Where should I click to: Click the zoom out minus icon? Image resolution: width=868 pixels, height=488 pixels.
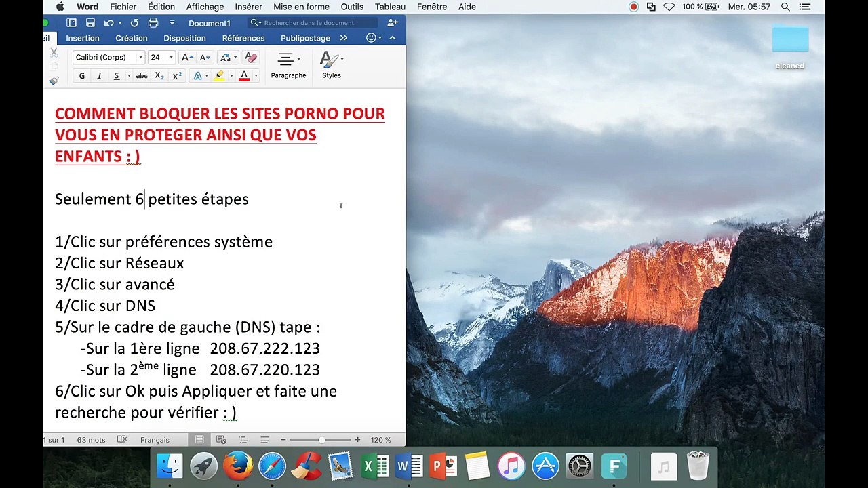(x=283, y=440)
